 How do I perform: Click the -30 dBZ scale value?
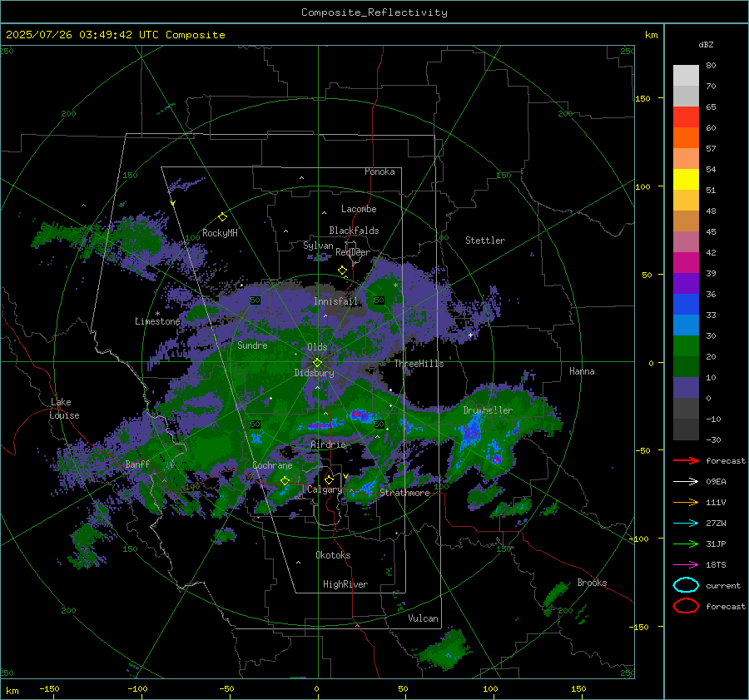(714, 439)
